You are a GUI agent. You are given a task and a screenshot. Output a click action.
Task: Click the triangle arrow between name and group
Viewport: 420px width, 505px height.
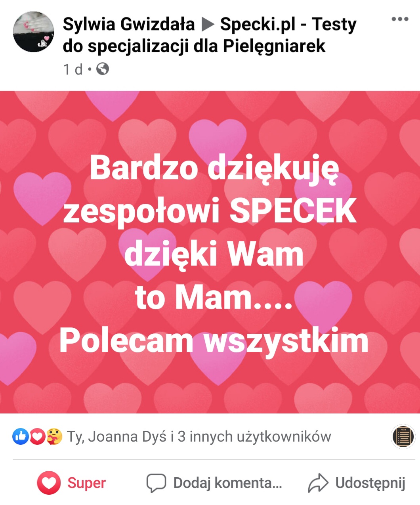[207, 25]
